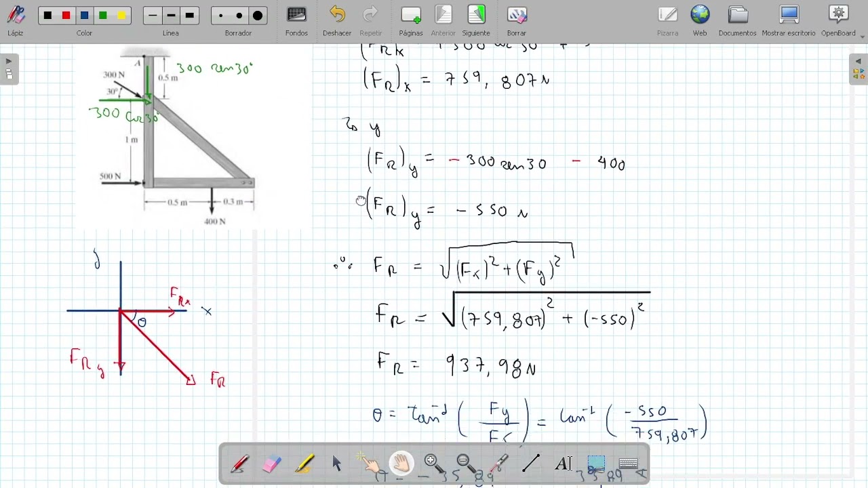Select the medium line width

tap(171, 16)
